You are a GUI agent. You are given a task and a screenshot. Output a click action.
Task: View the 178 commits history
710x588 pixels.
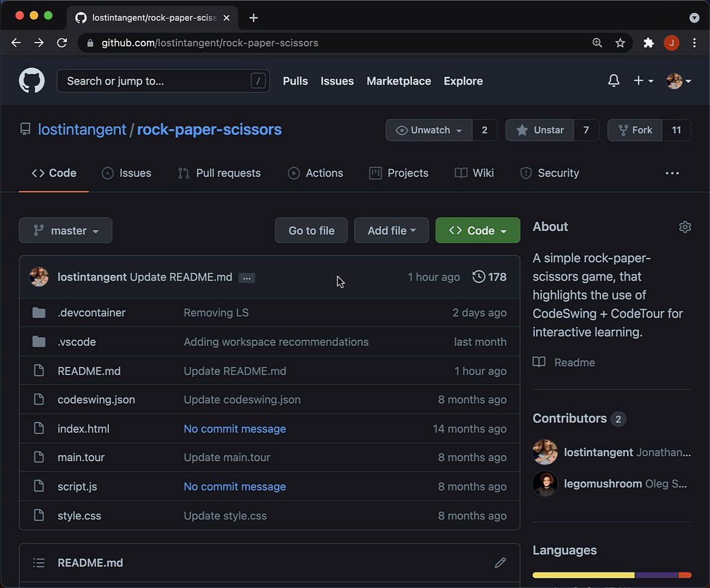pos(489,277)
